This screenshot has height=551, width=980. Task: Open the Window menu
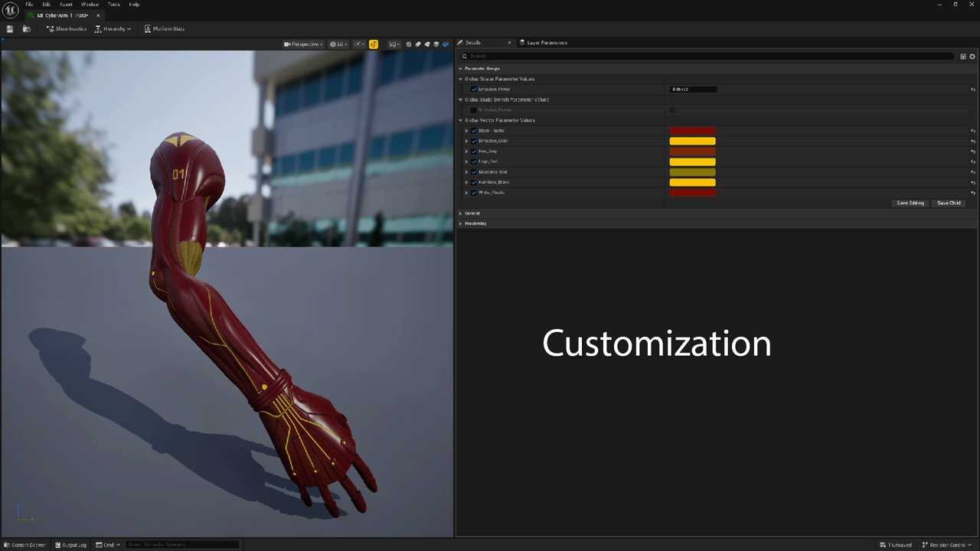click(90, 5)
